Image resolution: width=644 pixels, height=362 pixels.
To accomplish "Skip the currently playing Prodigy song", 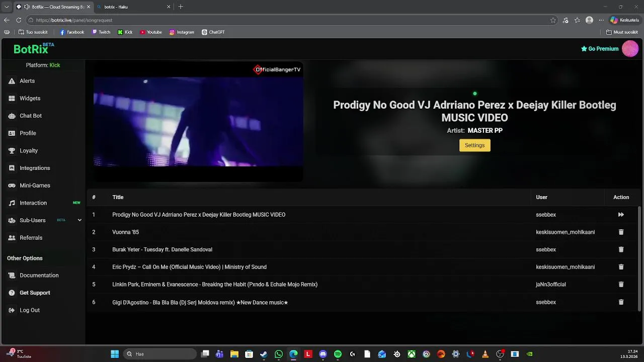I will click(x=621, y=215).
